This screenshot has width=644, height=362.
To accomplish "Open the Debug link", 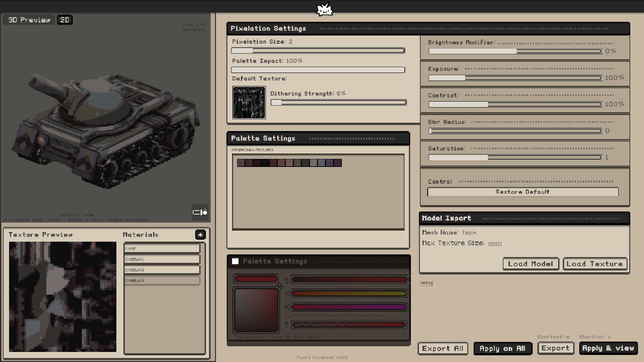I will click(426, 283).
